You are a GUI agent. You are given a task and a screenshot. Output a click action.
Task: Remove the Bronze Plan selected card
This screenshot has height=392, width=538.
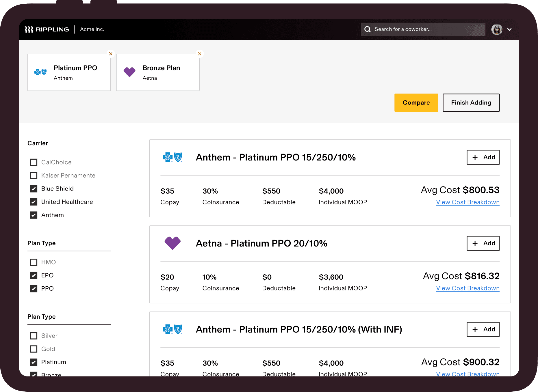click(200, 54)
